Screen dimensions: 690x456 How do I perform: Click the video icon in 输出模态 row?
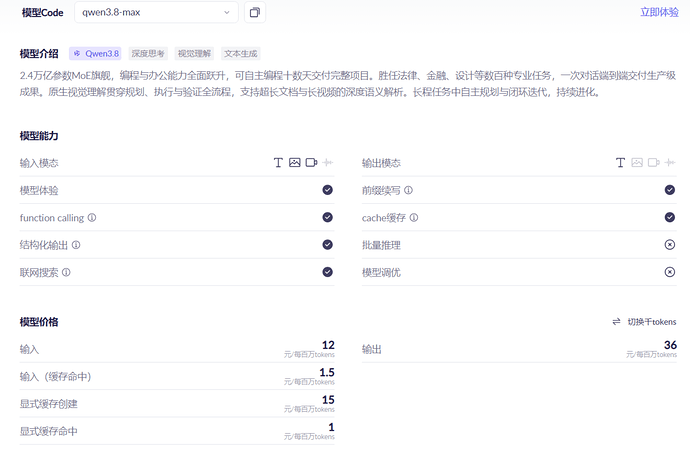click(654, 163)
